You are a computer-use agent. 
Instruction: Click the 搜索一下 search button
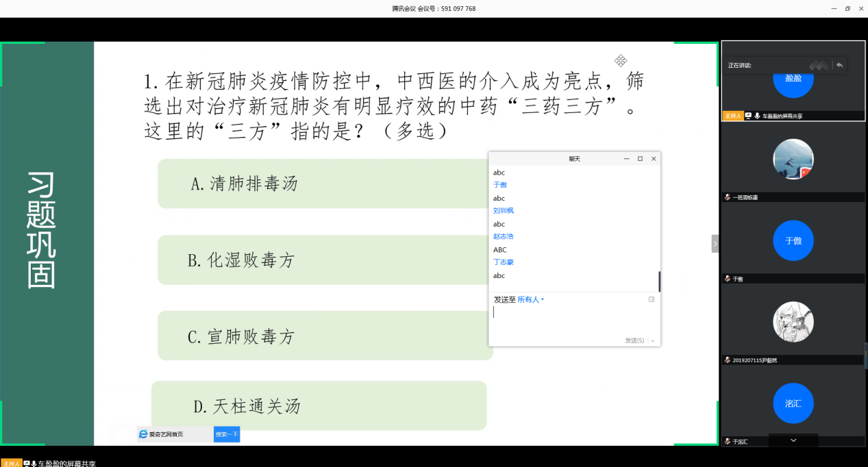[x=227, y=434]
